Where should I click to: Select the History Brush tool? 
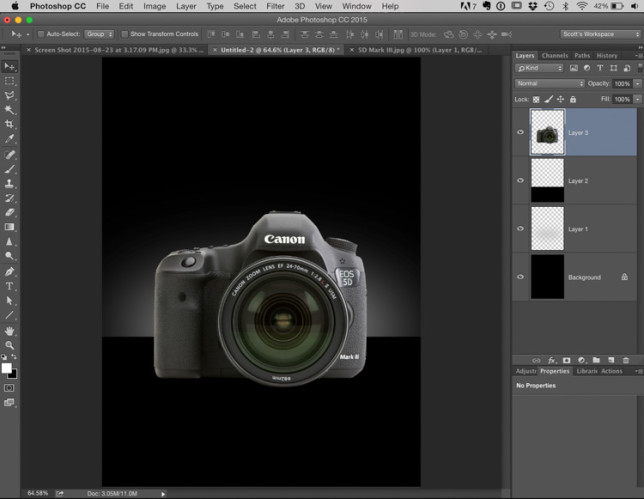[x=9, y=198]
